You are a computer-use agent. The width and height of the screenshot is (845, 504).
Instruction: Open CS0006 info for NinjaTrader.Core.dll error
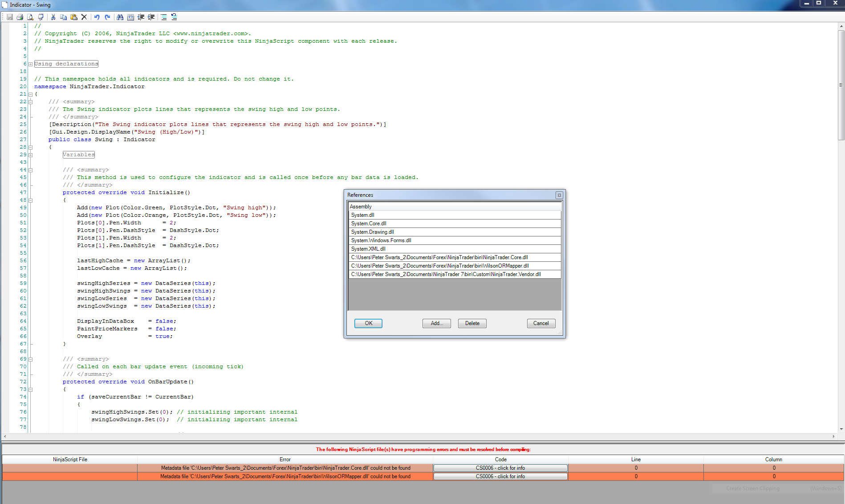click(500, 468)
